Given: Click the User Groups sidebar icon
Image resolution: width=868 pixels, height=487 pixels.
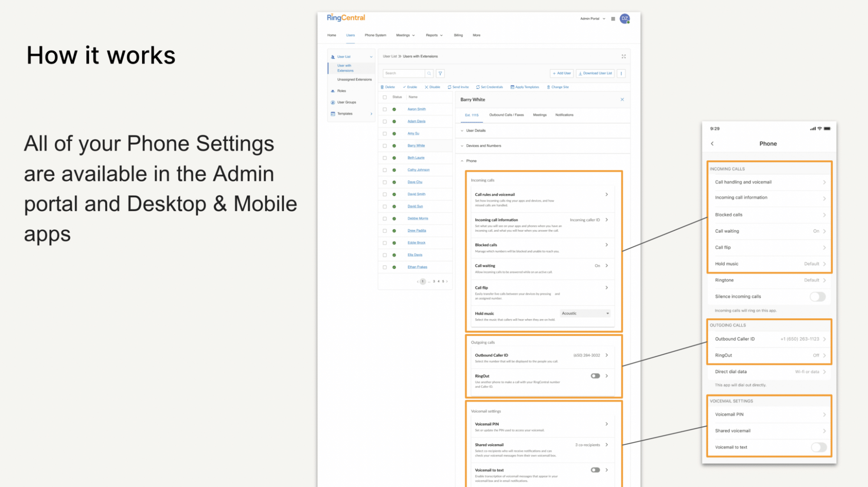Looking at the screenshot, I should (x=333, y=102).
